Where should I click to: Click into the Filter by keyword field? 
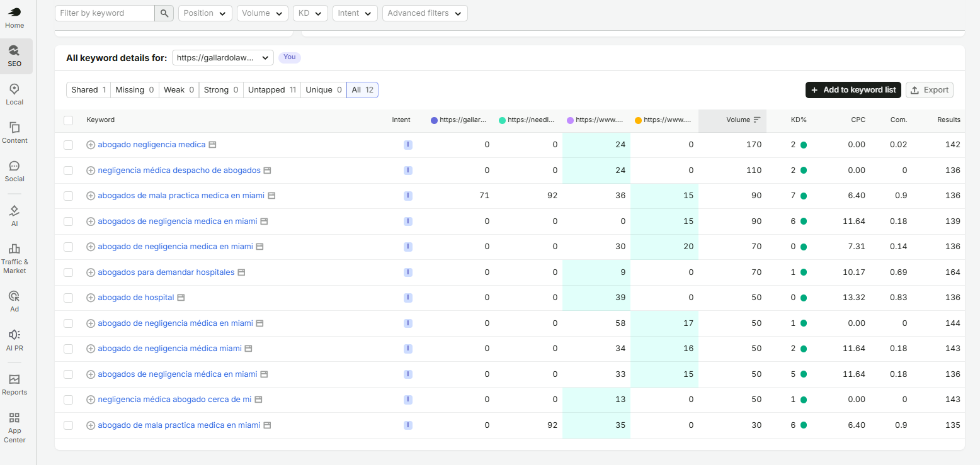click(105, 13)
